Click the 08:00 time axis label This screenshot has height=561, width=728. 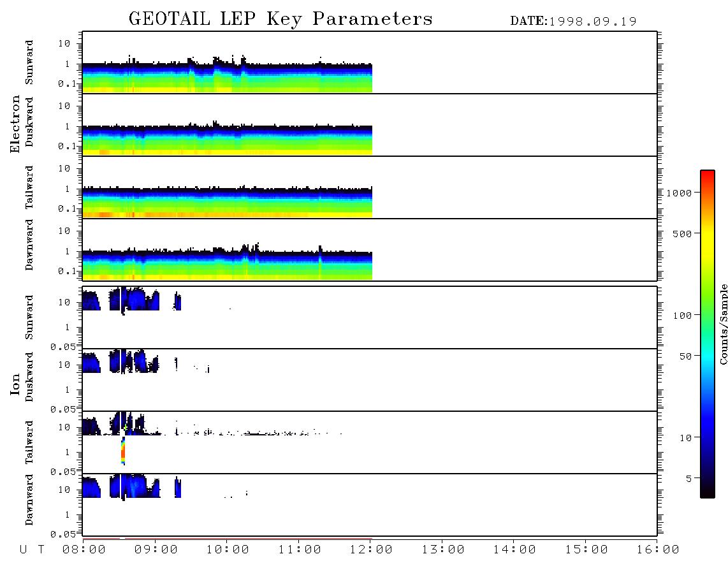(84, 550)
